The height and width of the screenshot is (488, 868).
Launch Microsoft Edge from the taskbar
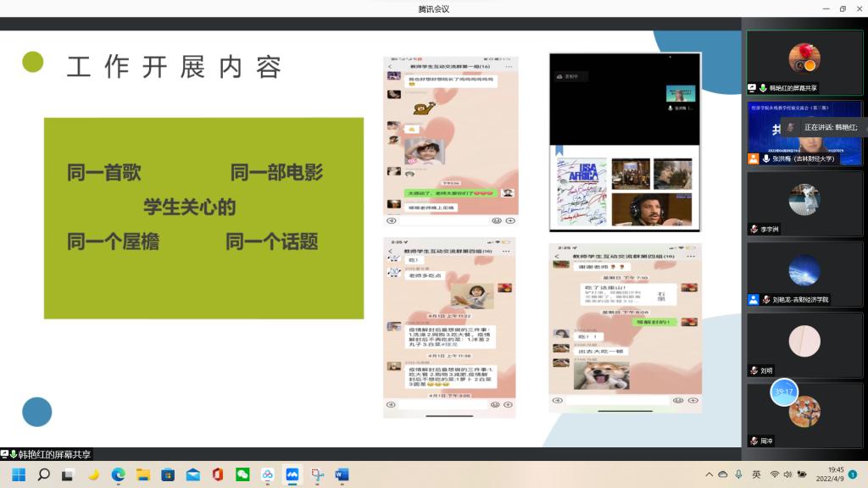pyautogui.click(x=119, y=474)
